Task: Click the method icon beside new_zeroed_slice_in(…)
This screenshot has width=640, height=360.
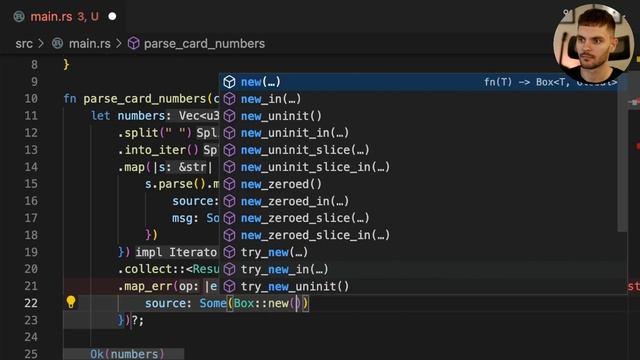Action: (229, 236)
